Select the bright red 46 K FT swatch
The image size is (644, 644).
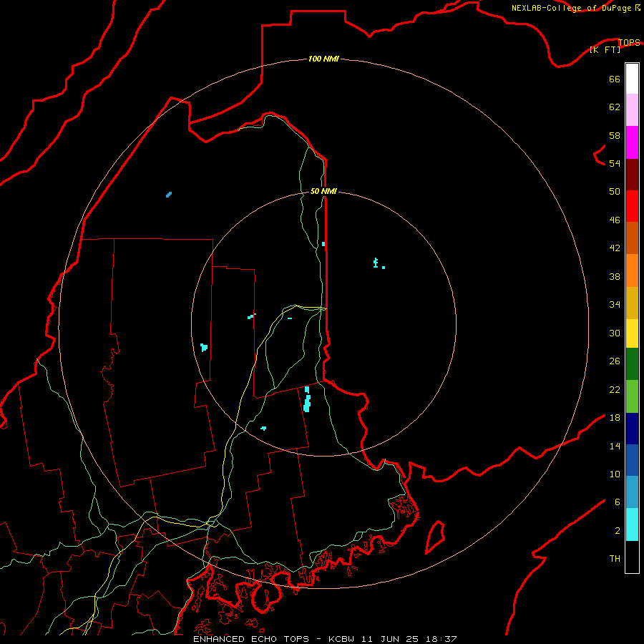(632, 206)
